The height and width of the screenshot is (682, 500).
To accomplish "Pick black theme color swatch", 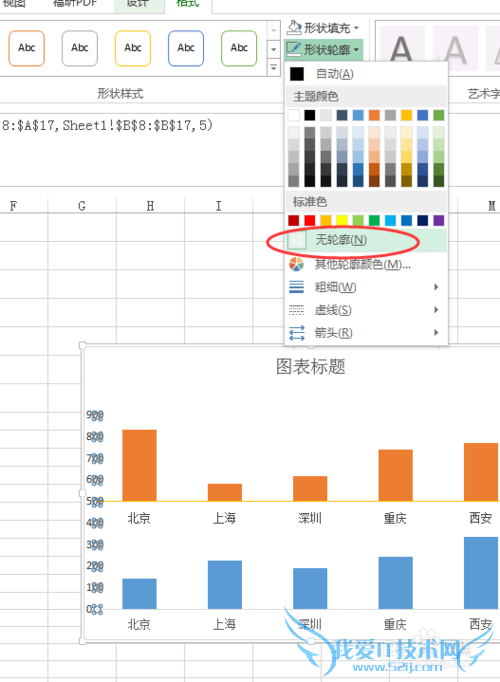I will (x=310, y=115).
